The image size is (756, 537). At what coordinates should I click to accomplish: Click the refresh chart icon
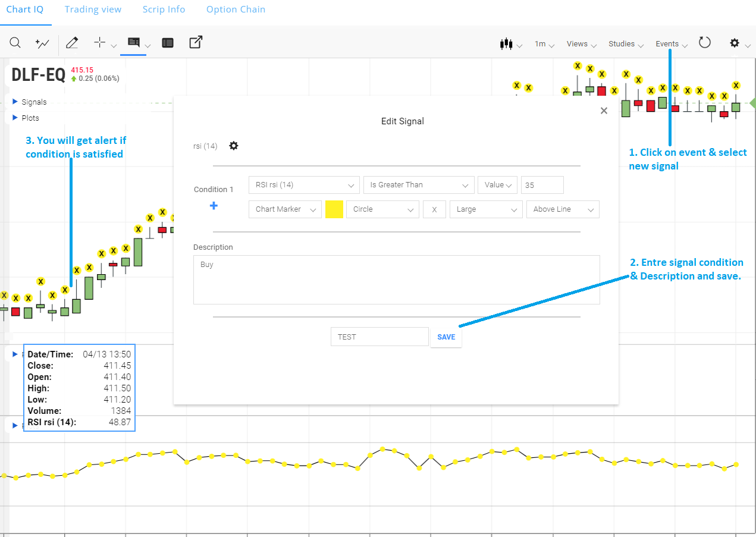[x=704, y=43]
